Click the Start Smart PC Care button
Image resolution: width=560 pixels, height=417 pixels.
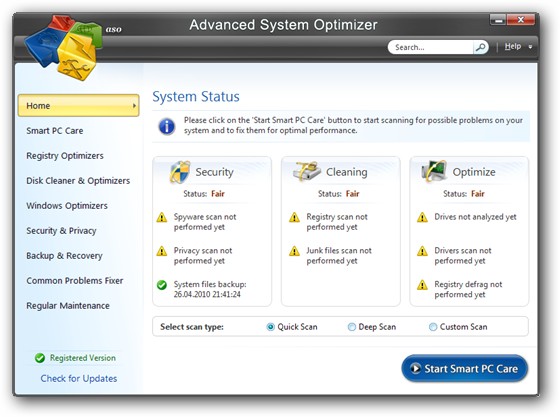465,368
